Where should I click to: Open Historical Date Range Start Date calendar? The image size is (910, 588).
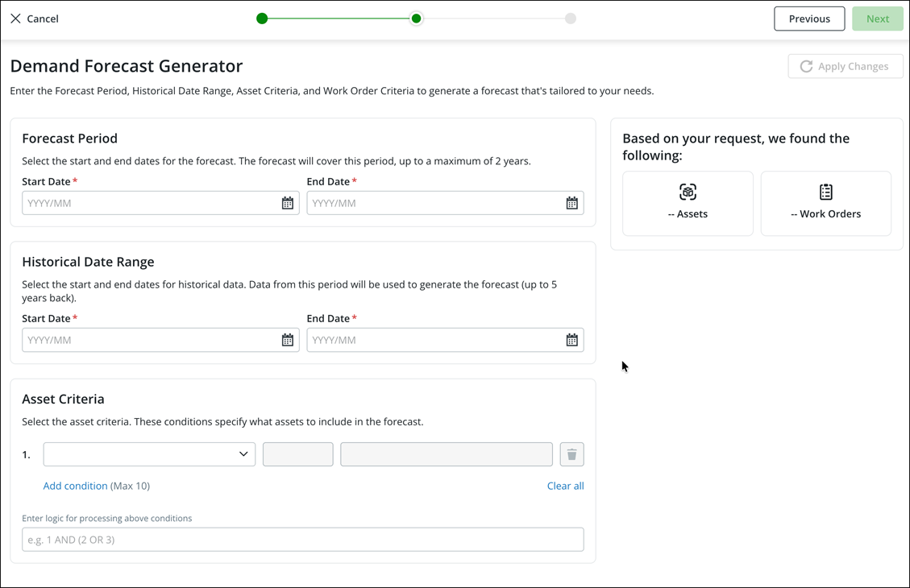click(x=287, y=340)
